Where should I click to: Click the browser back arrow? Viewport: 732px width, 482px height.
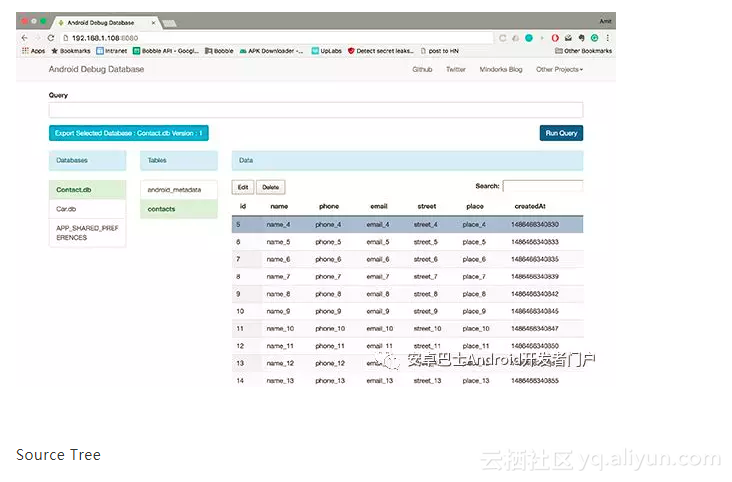(x=25, y=38)
